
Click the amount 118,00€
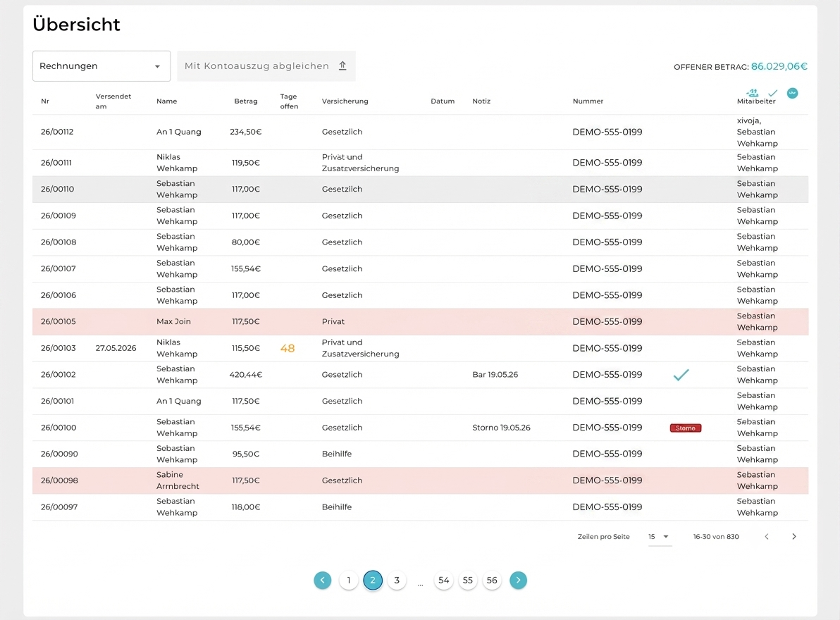tap(246, 507)
